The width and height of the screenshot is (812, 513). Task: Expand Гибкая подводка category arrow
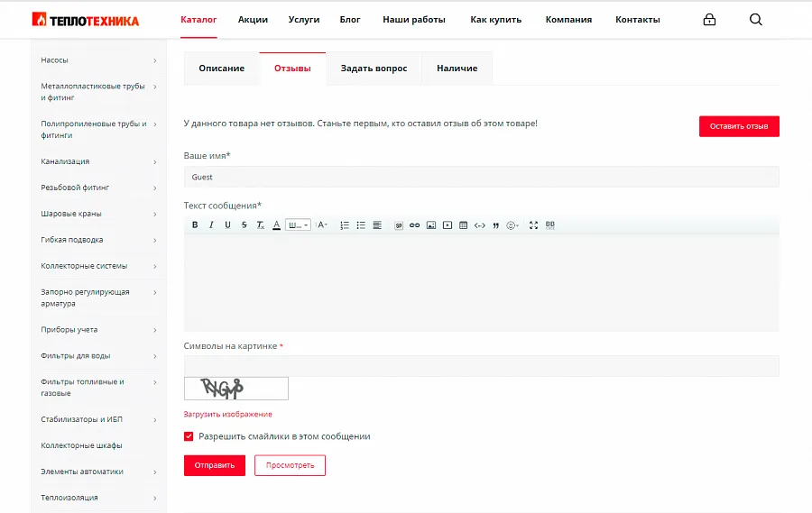click(155, 240)
